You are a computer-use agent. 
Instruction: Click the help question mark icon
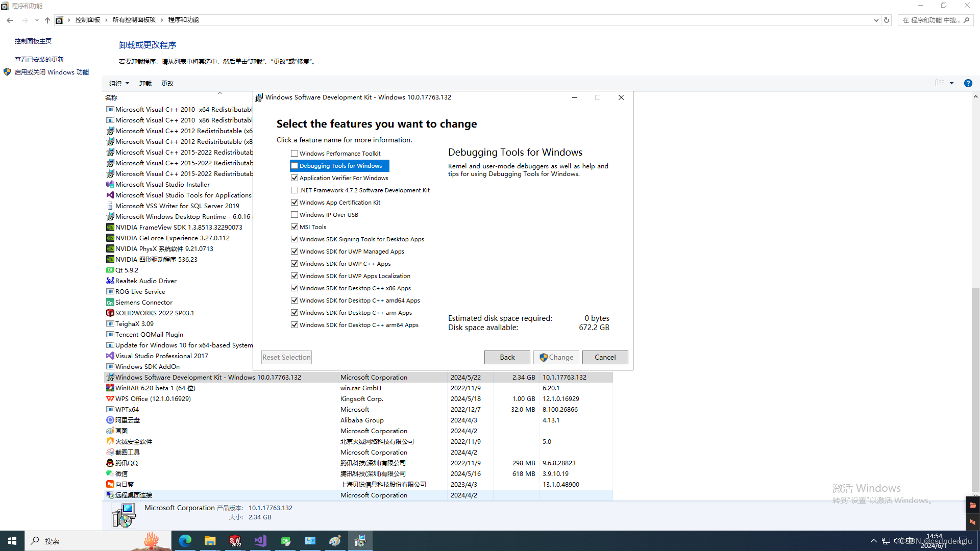pos(968,83)
